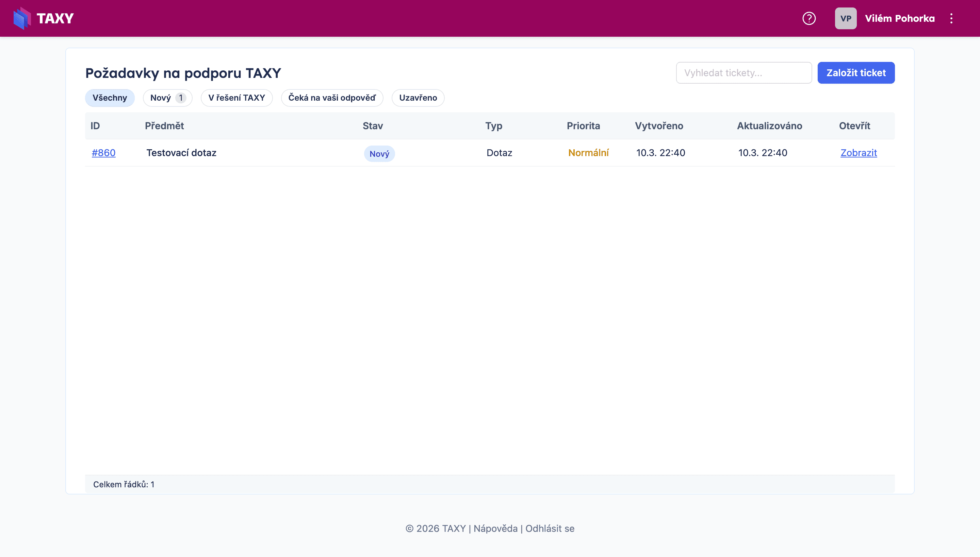Click the TAXY logo icon

(22, 18)
